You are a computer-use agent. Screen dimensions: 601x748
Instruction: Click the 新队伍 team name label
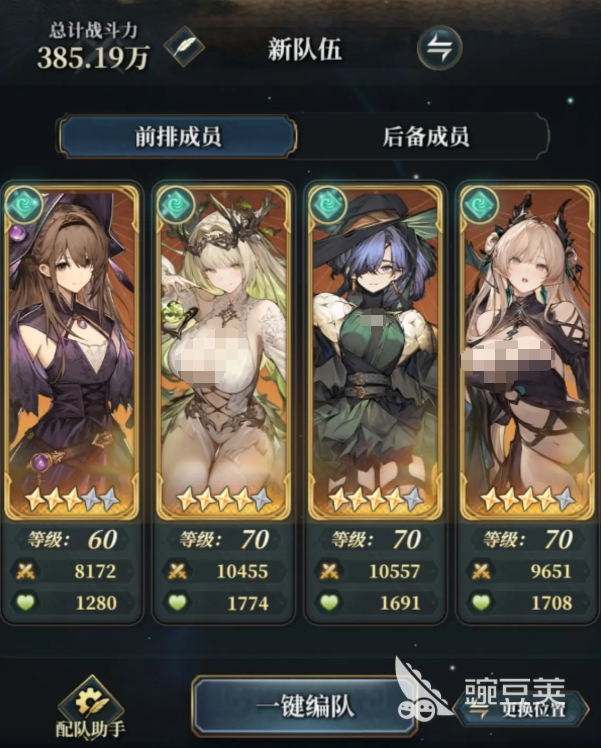coord(305,49)
